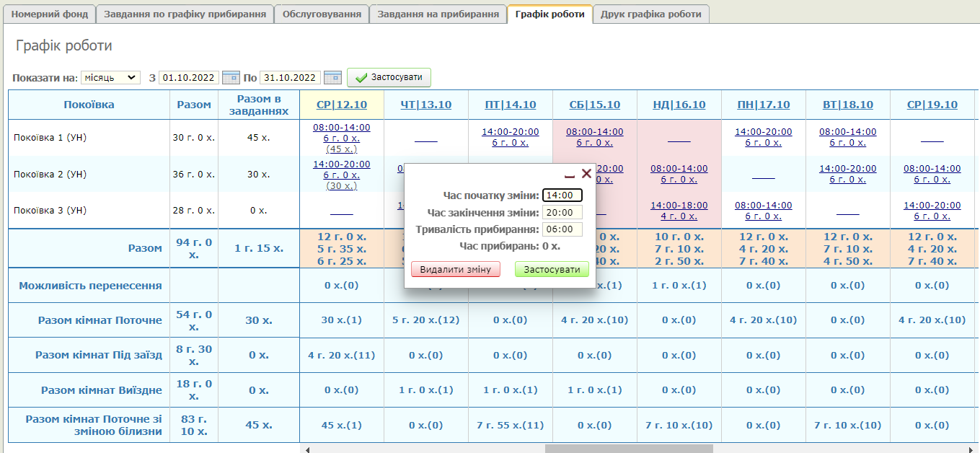
Task: Expand the 'Показати на' period dropdown
Action: coord(110,77)
